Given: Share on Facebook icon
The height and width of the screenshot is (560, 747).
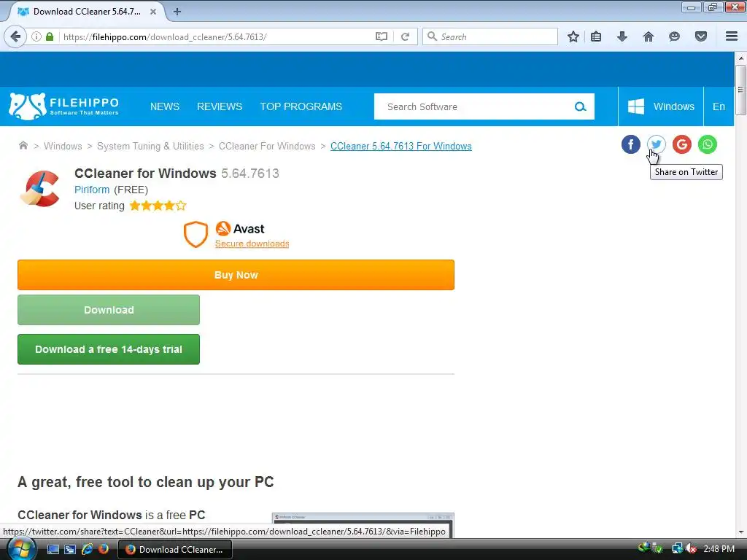Looking at the screenshot, I should 631,144.
